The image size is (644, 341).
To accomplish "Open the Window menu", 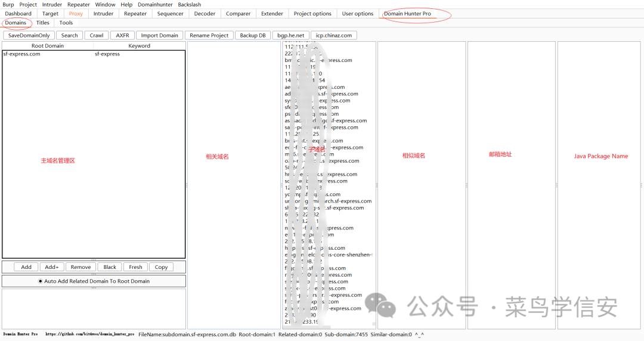I will tap(105, 5).
